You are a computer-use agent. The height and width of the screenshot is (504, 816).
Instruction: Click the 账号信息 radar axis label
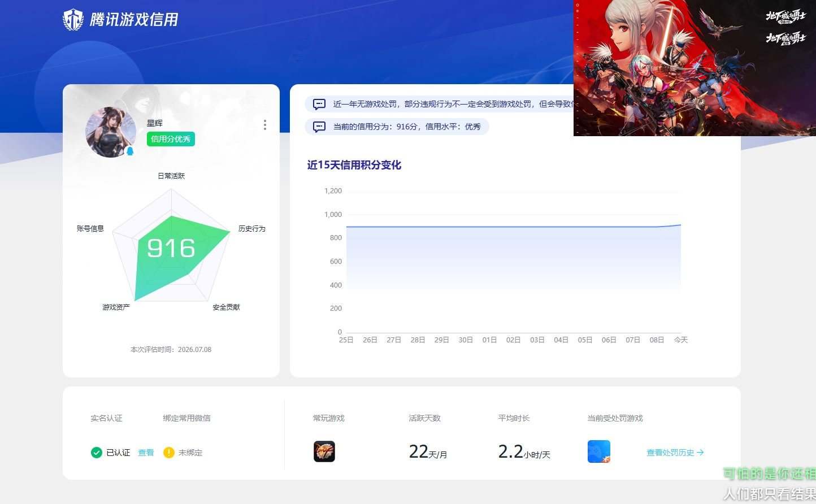coord(90,228)
